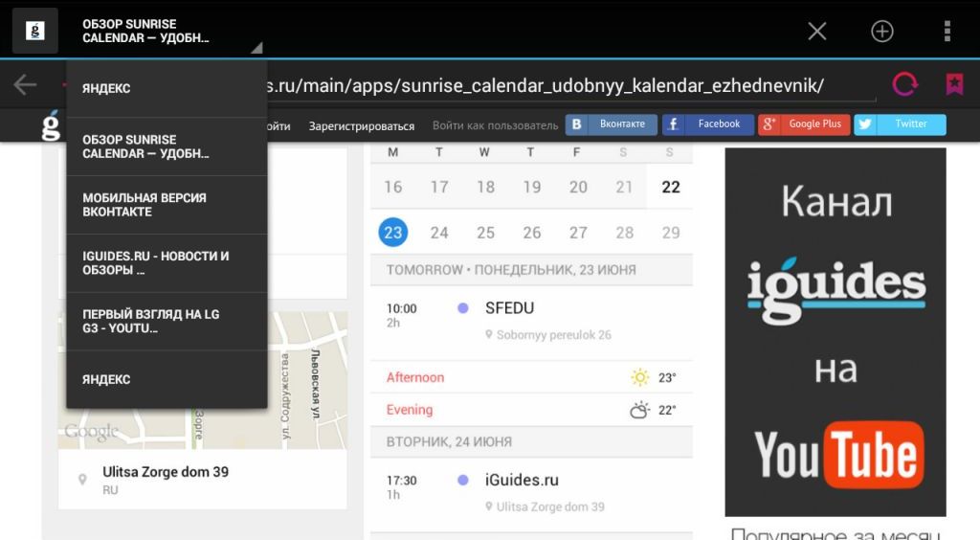Screen dimensions: 980x540
Task: Click the Google map thumbnail
Action: [203, 380]
